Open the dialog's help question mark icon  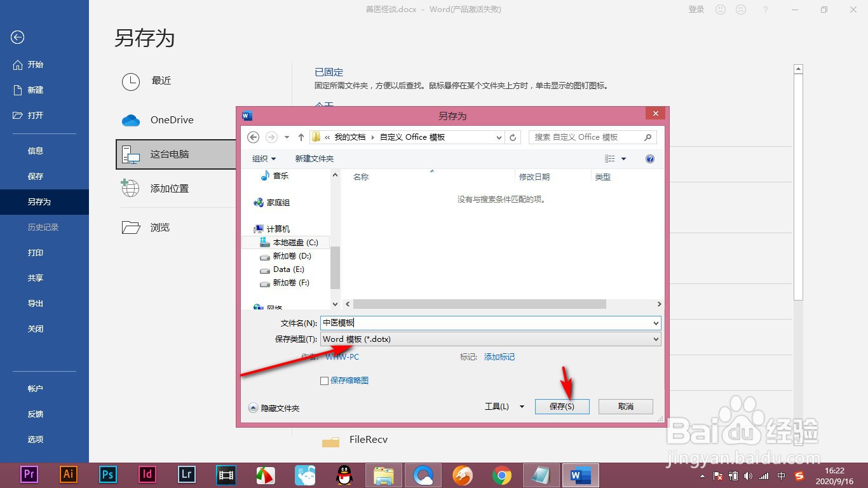click(x=649, y=158)
